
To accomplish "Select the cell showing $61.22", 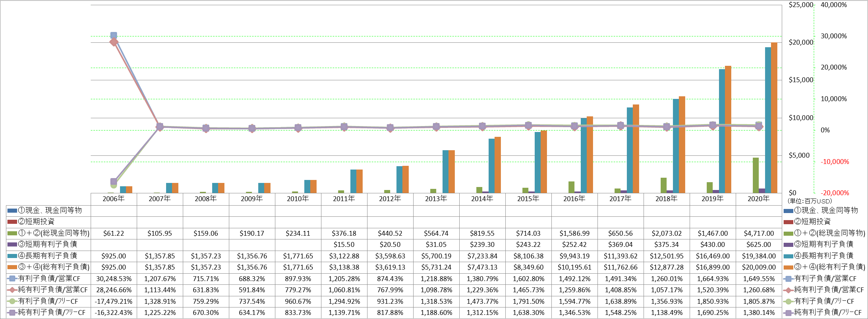I will click(114, 233).
